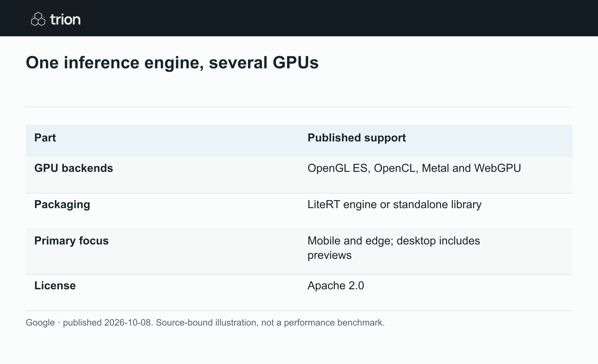Select the heading "One inference engine, several GPUs"
This screenshot has width=598, height=364.
172,62
